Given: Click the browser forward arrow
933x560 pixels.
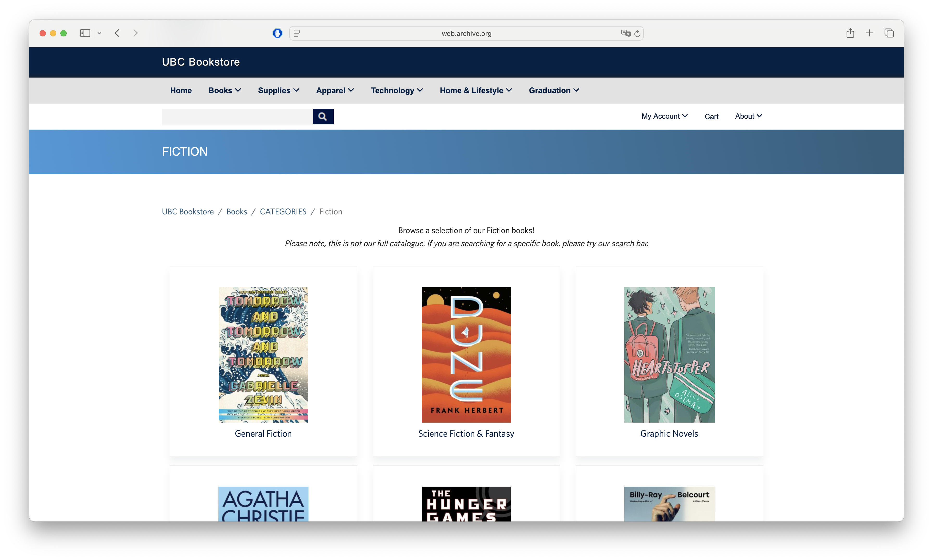Looking at the screenshot, I should (135, 33).
